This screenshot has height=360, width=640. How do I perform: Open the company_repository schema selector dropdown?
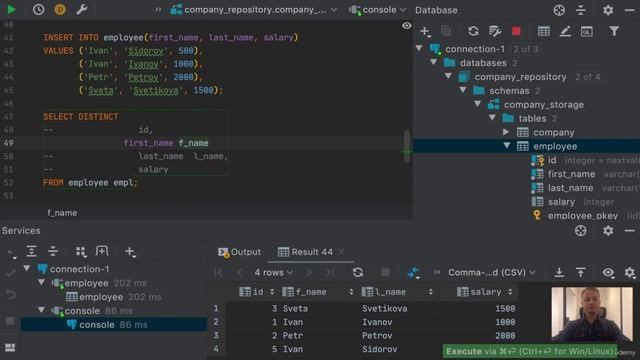(254, 10)
